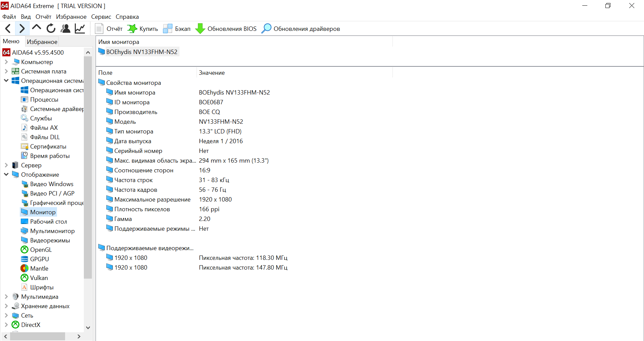Image resolution: width=644 pixels, height=341 pixels.
Task: Open the Сервис menu
Action: (x=101, y=17)
